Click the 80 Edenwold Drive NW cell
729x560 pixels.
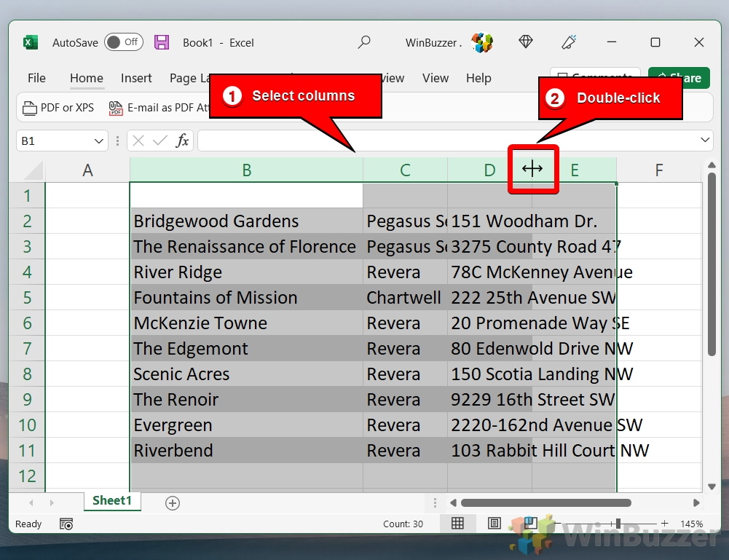(489, 349)
